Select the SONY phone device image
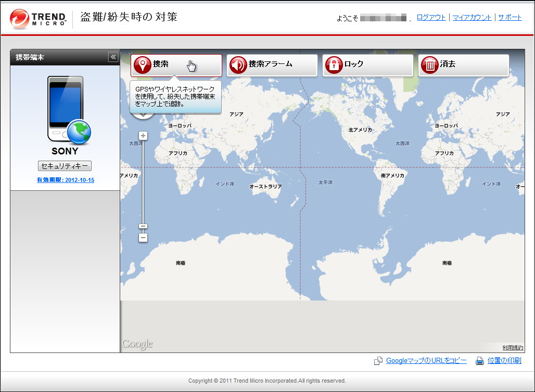535x392 pixels. [69, 110]
